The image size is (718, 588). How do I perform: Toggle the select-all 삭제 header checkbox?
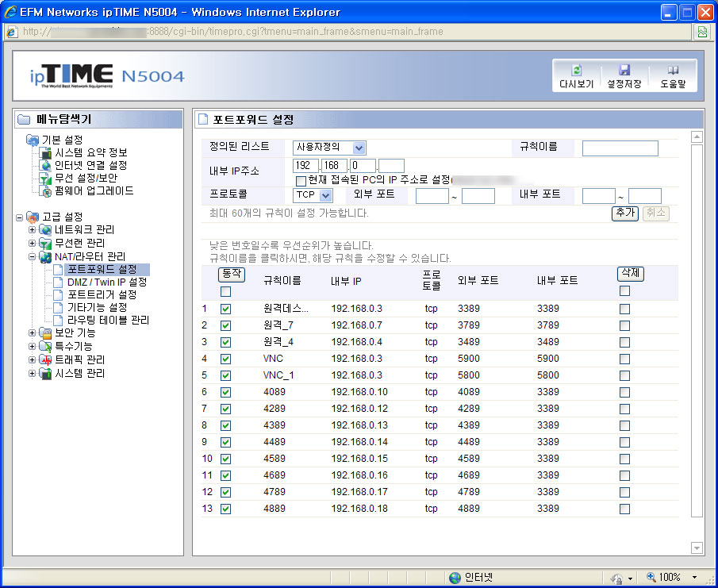click(x=624, y=290)
